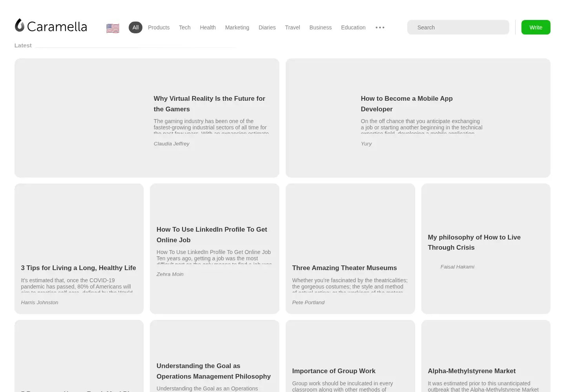Screen dimensions: 565x392
Task: Click author name Harris Johnston
Action: [x=40, y=303]
